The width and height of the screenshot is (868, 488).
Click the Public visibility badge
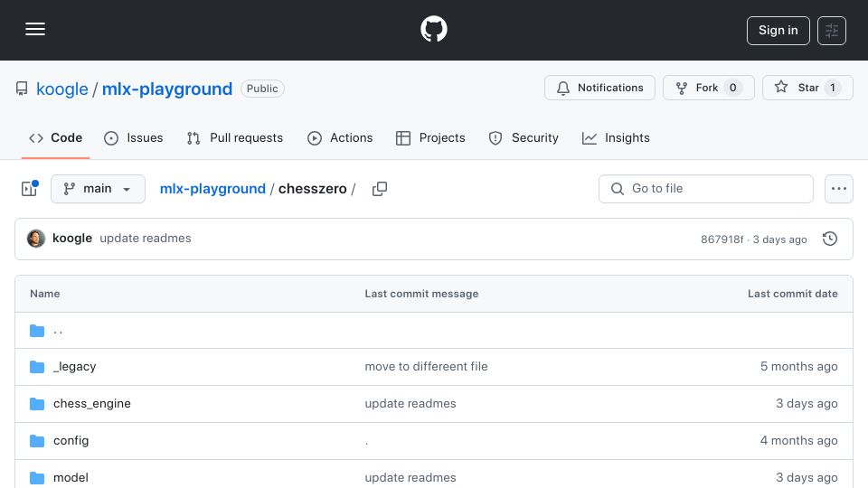262,89
